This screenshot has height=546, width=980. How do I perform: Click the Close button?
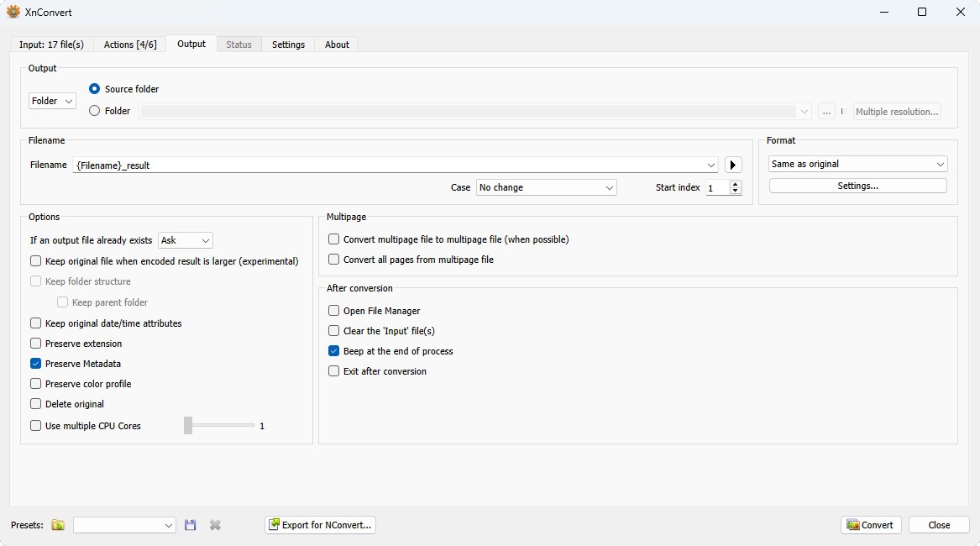[x=939, y=525]
